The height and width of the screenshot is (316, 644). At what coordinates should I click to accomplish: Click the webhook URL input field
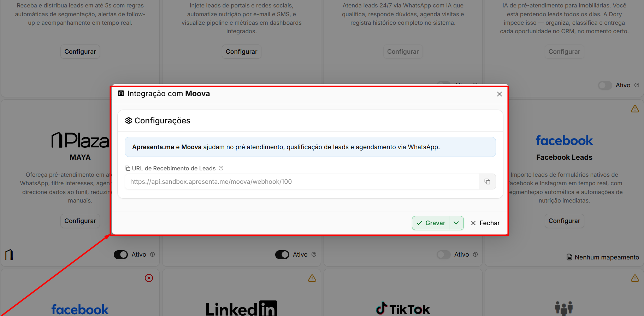302,182
